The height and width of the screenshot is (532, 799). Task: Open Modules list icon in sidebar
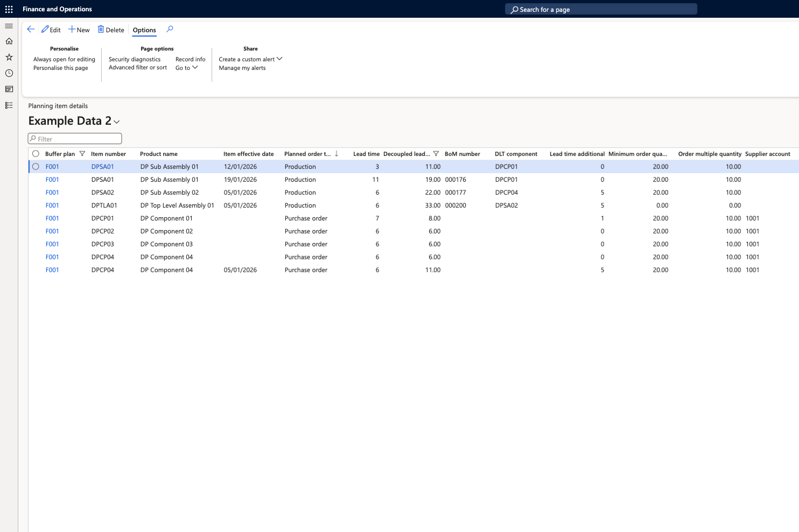[x=9, y=105]
